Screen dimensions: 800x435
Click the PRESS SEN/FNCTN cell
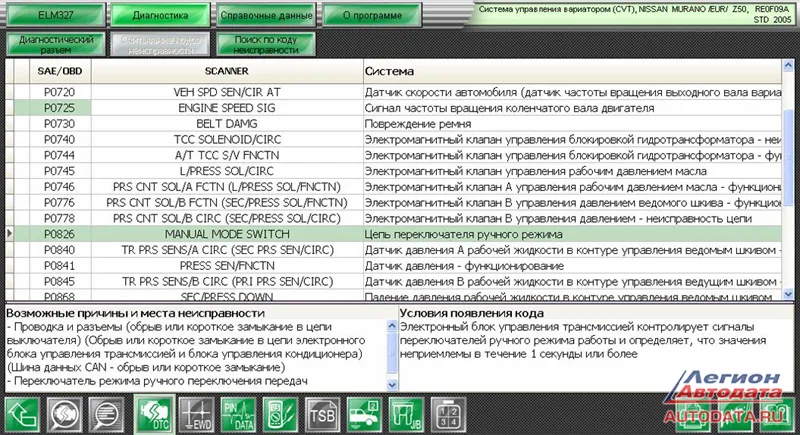click(227, 266)
